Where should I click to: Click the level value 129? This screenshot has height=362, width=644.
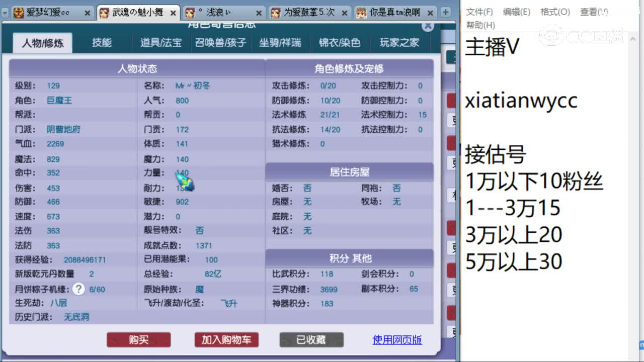53,86
